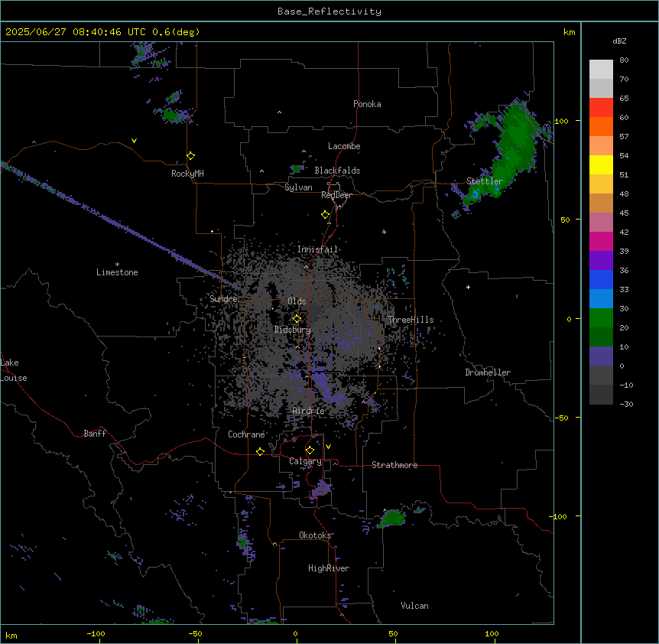This screenshot has height=644, width=659.
Task: Click the RedDeer city label
Action: pyautogui.click(x=336, y=195)
